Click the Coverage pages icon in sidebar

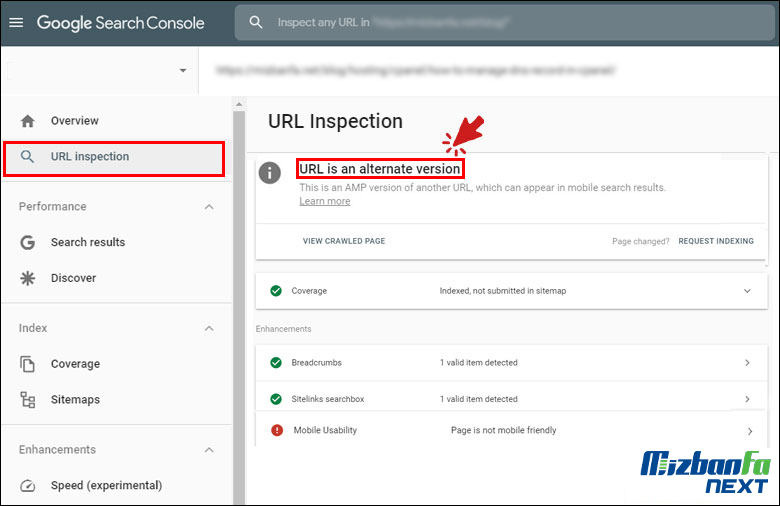27,364
